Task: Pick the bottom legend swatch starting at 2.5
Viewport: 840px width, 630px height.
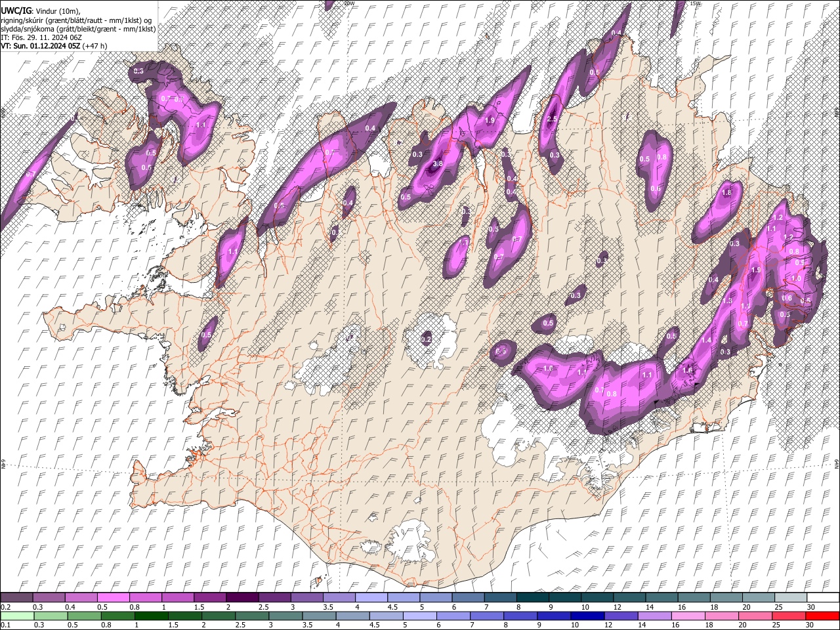Action: click(251, 616)
